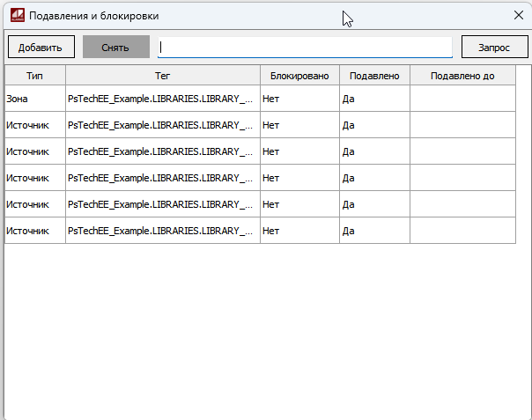Screen dimensions: 532x420
Task: Click the Подавлено column header
Action: 374,76
